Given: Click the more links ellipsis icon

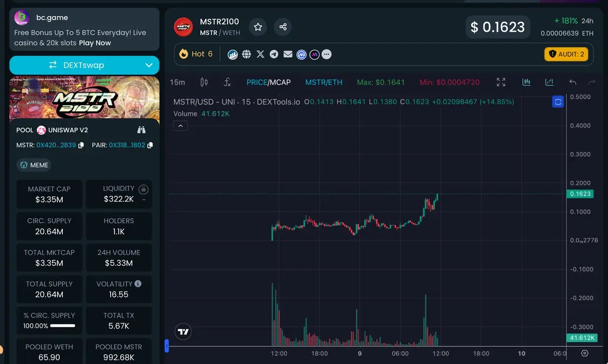Looking at the screenshot, I should [x=327, y=54].
